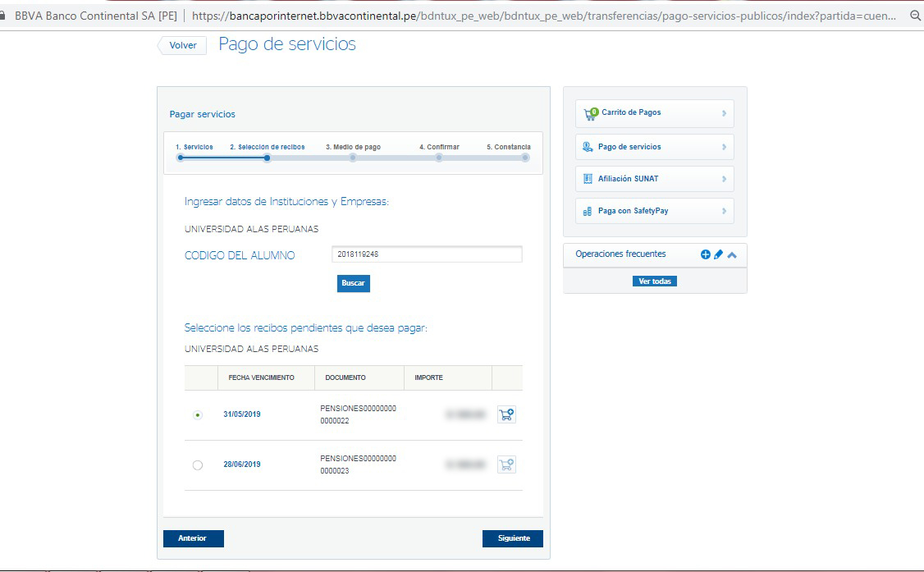
Task: Click the Pago de servicios page title
Action: (287, 44)
